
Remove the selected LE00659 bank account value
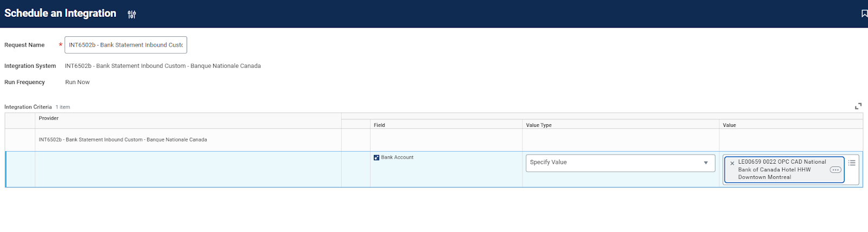[732, 163]
